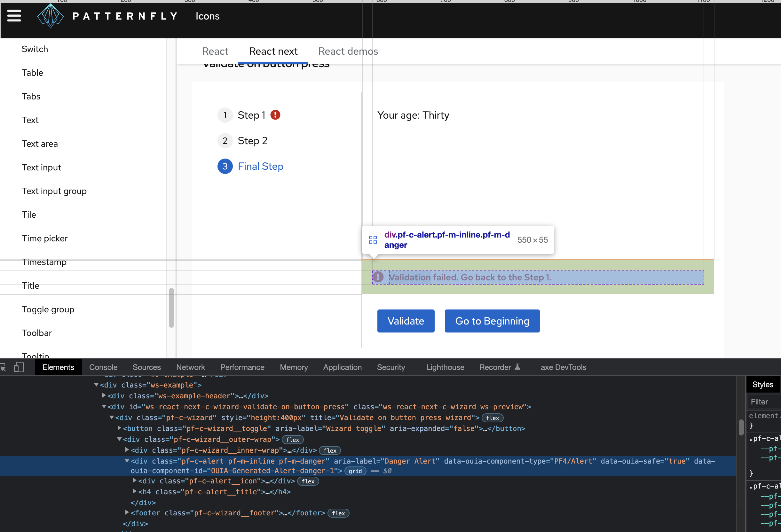This screenshot has width=781, height=532.
Task: Click the Go to Beginning button
Action: [492, 321]
